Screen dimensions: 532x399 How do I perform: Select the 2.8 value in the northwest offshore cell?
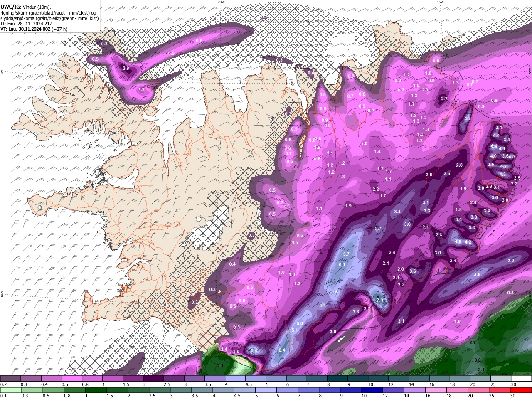click(x=126, y=68)
